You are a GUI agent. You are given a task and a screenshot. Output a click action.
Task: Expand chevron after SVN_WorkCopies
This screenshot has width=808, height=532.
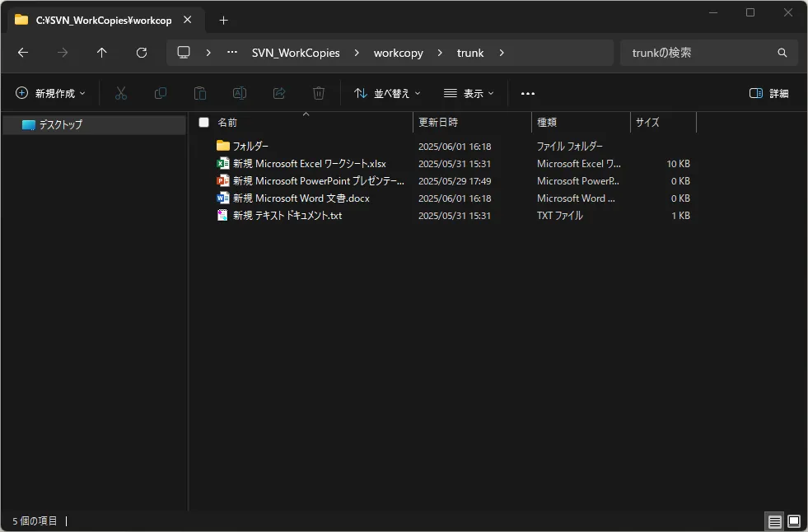[357, 53]
